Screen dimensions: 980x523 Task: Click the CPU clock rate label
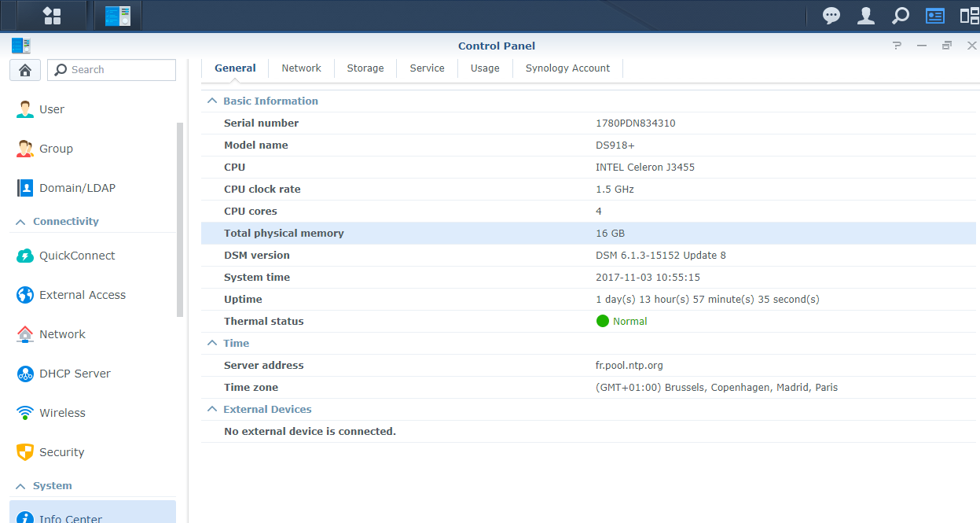coord(262,190)
